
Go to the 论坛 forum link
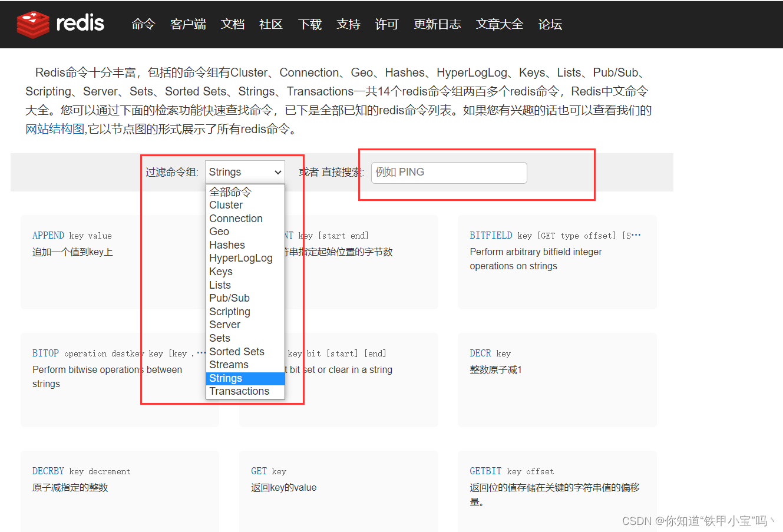click(x=550, y=24)
